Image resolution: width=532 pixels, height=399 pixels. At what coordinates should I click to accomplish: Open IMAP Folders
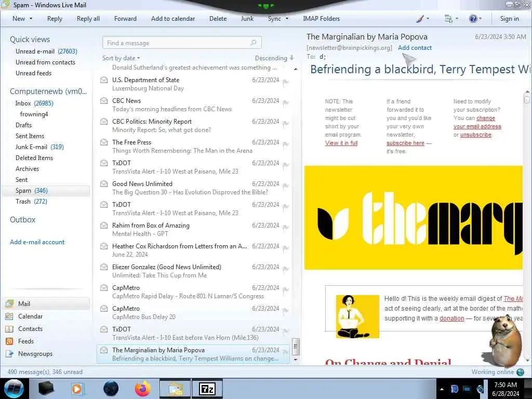pyautogui.click(x=321, y=19)
